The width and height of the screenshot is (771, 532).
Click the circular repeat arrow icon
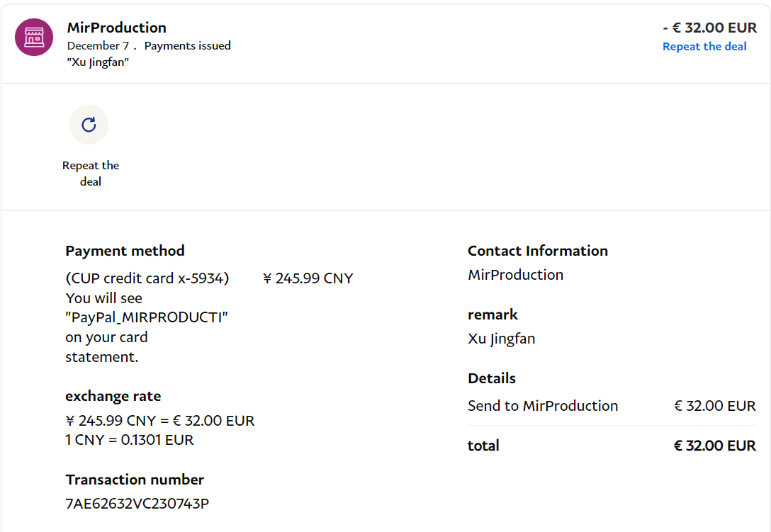point(89,125)
